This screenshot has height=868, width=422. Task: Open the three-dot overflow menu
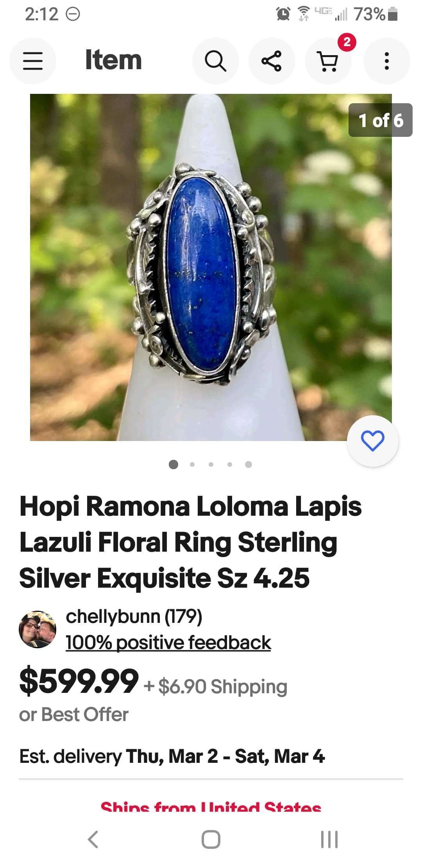[386, 61]
